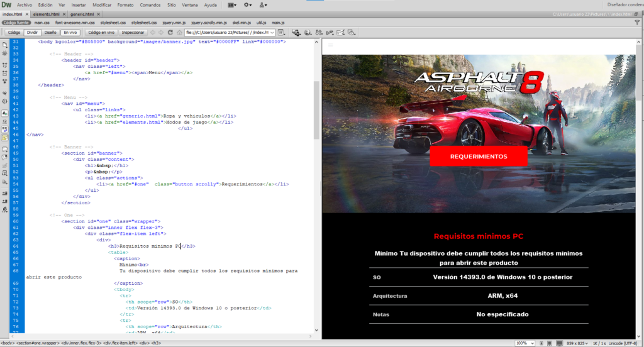The height and width of the screenshot is (347, 644).
Task: Switch to Dividir split view
Action: (x=32, y=33)
